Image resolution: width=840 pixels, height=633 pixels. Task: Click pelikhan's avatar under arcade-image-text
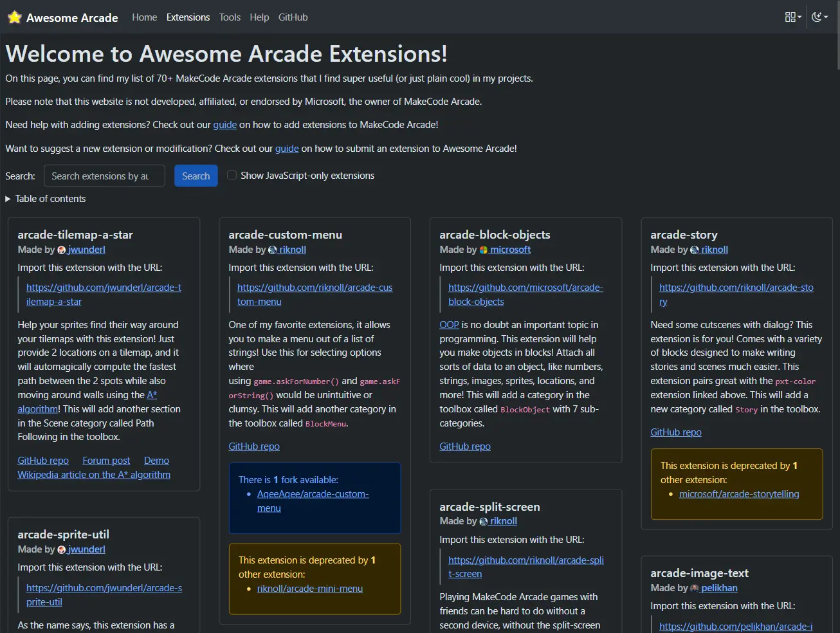pyautogui.click(x=695, y=588)
